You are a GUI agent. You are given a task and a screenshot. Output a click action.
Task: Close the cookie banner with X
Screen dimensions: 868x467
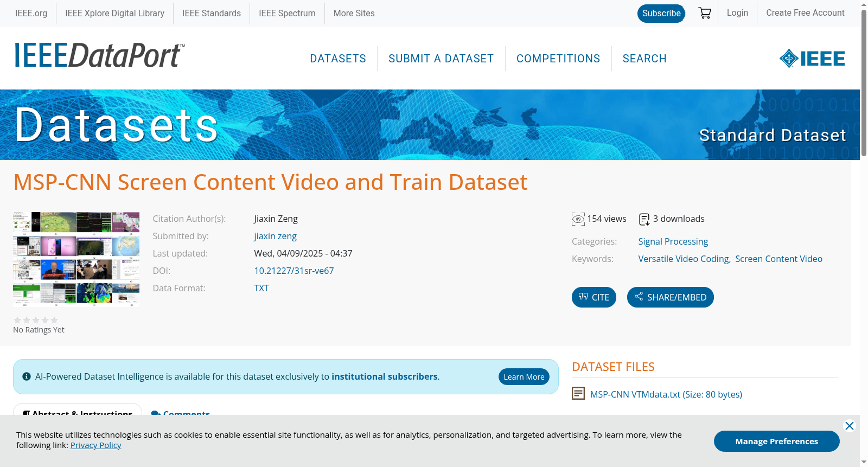click(850, 426)
